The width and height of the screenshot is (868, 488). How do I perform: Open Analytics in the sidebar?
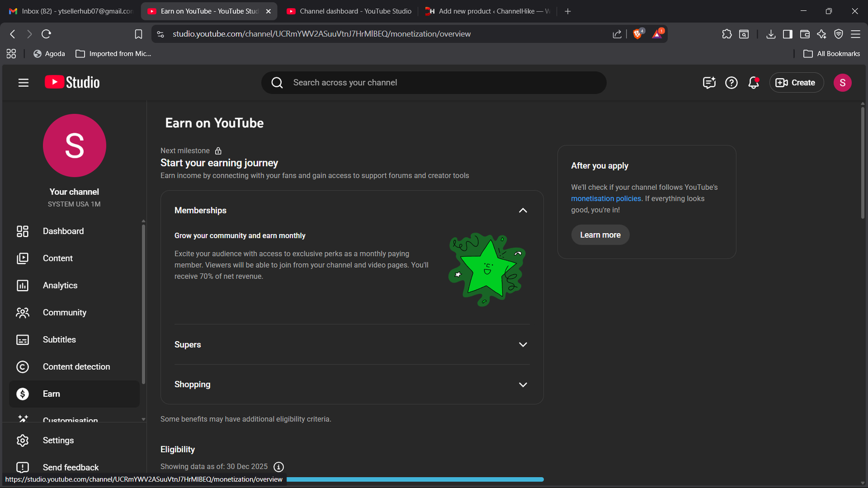tap(60, 285)
